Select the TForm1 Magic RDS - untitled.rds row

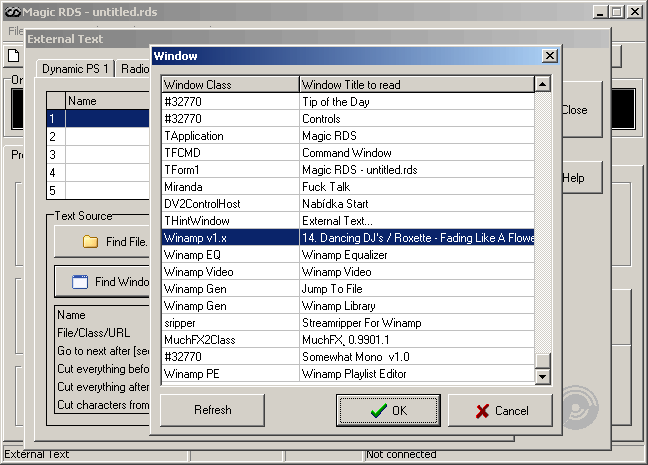[x=348, y=169]
